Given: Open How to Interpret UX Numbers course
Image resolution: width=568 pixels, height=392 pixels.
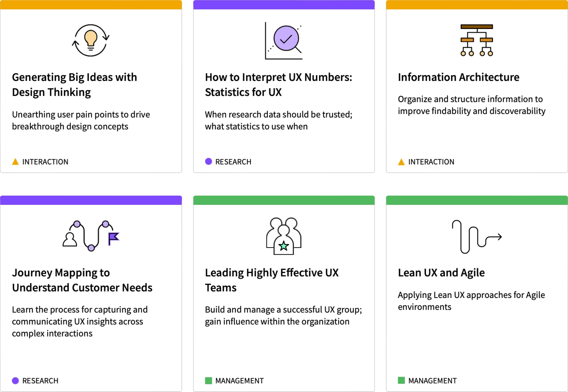Looking at the screenshot, I should 279,85.
